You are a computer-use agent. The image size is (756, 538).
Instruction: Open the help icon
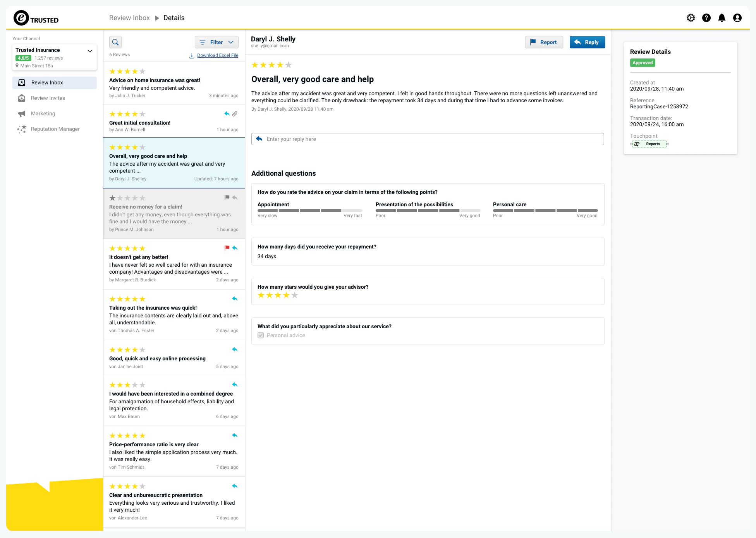706,18
